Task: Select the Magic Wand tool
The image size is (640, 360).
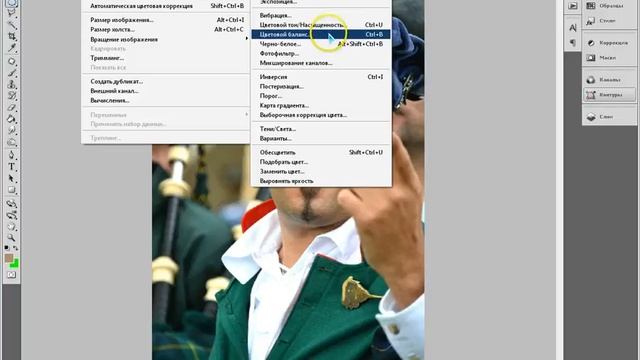Action: click(x=11, y=24)
